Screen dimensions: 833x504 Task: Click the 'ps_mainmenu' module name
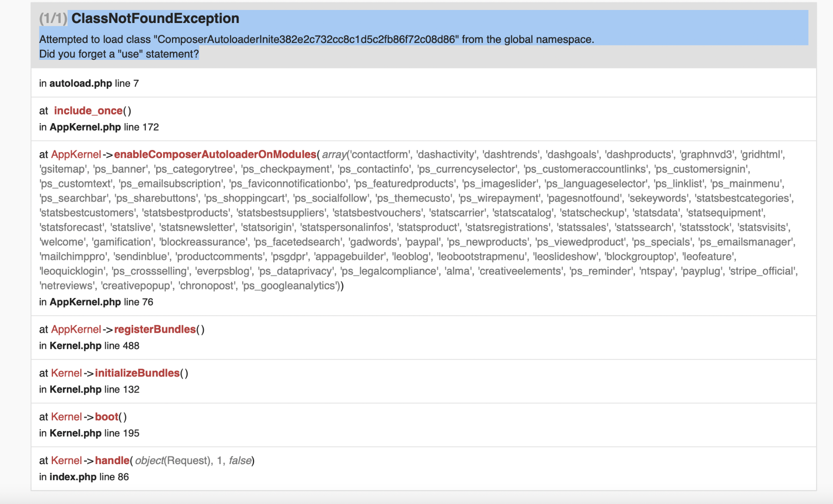(x=746, y=183)
